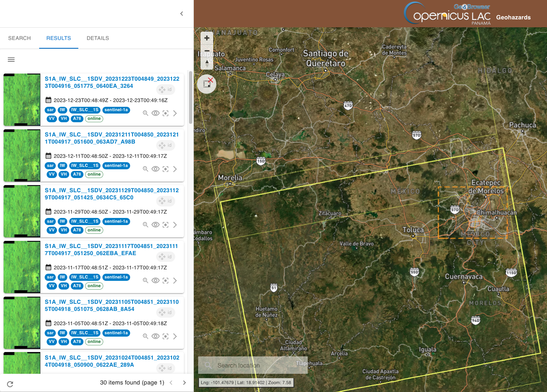Zoom to the 20231211 result on map

tap(146, 169)
